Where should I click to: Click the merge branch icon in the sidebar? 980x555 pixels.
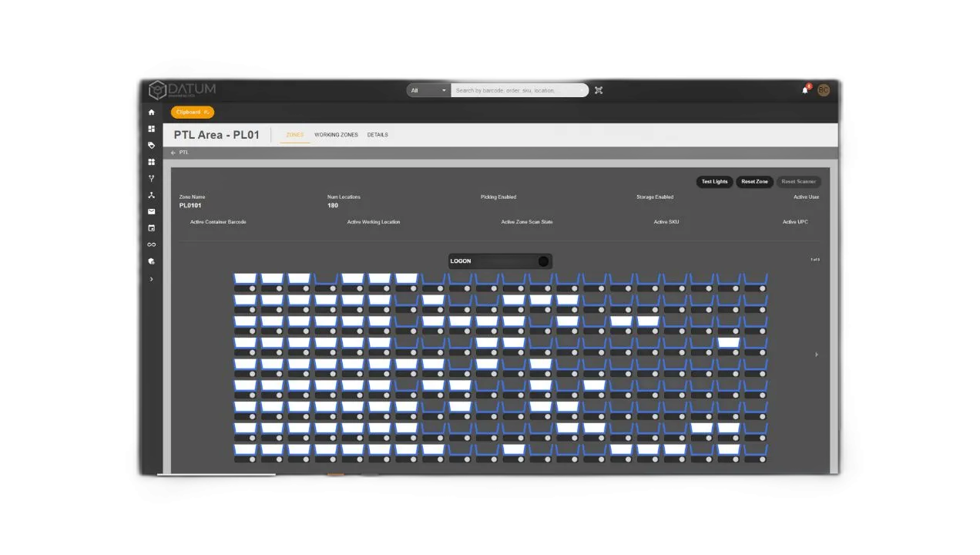tap(151, 178)
